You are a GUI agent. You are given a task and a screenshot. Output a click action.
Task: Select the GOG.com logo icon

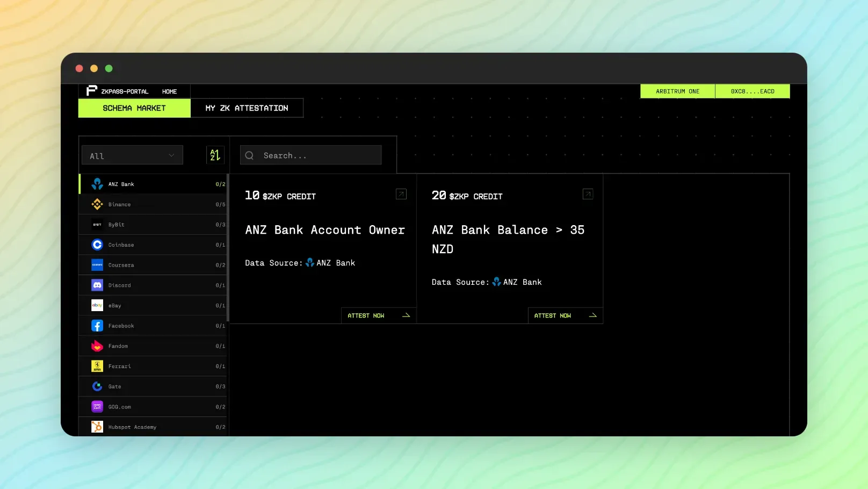click(97, 407)
